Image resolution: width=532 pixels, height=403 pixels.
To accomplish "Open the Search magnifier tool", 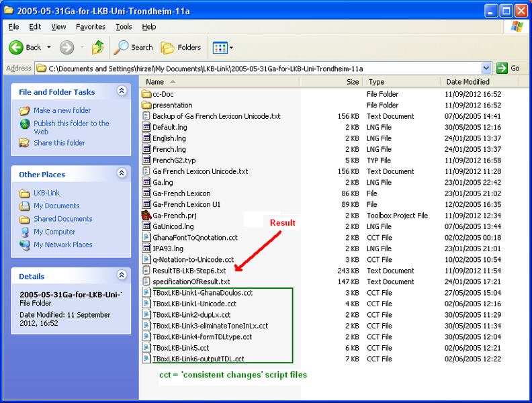I will click(134, 48).
